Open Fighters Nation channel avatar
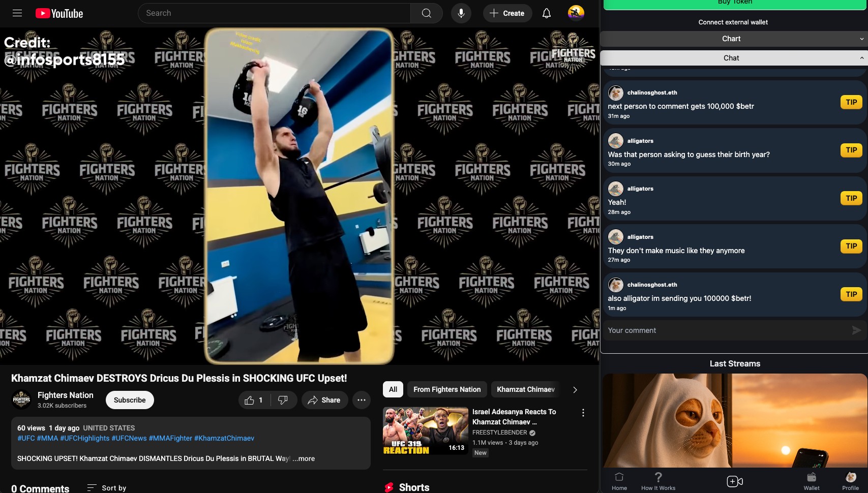The image size is (868, 493). [x=21, y=399]
